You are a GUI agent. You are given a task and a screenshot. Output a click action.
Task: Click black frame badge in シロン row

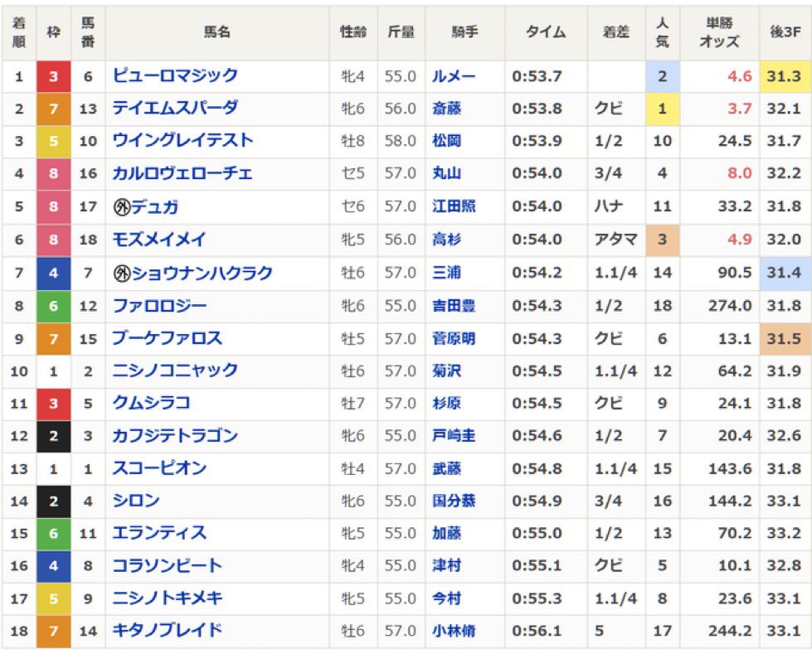point(54,501)
